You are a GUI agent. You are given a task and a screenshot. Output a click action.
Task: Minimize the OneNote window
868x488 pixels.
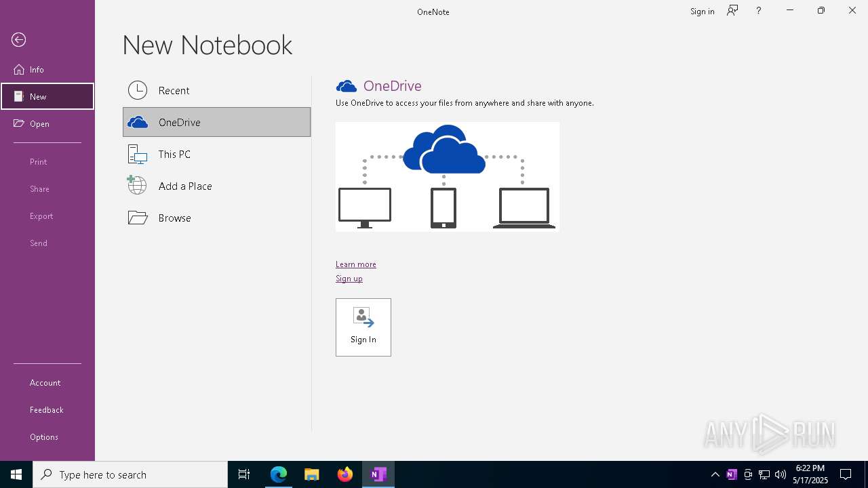[790, 11]
